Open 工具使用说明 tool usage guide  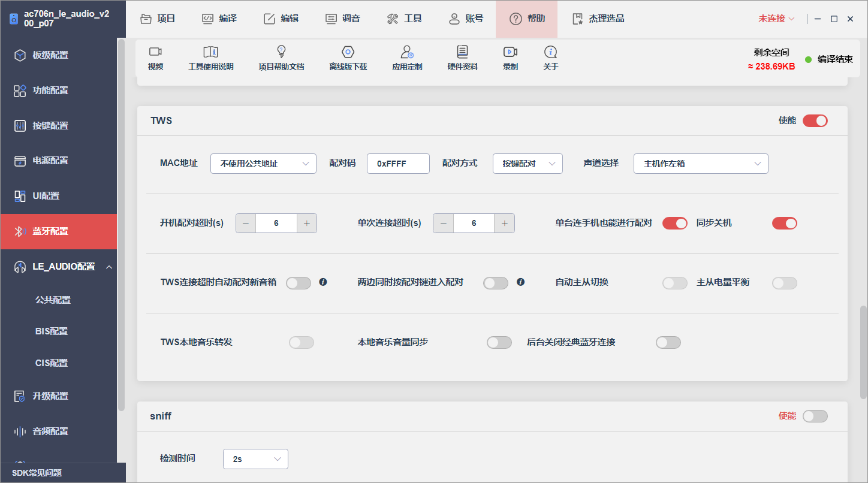tap(210, 52)
